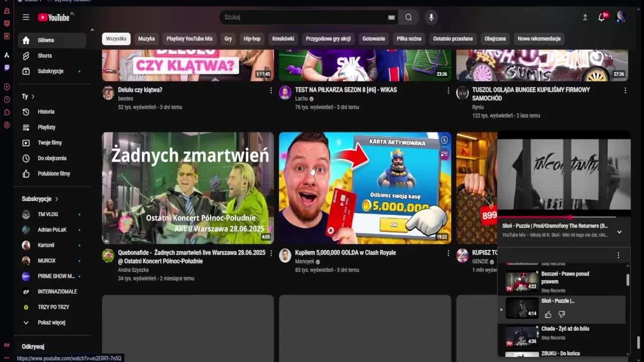This screenshot has height=362, width=644.
Task: Open Lachu channel avatar
Action: pos(285,93)
